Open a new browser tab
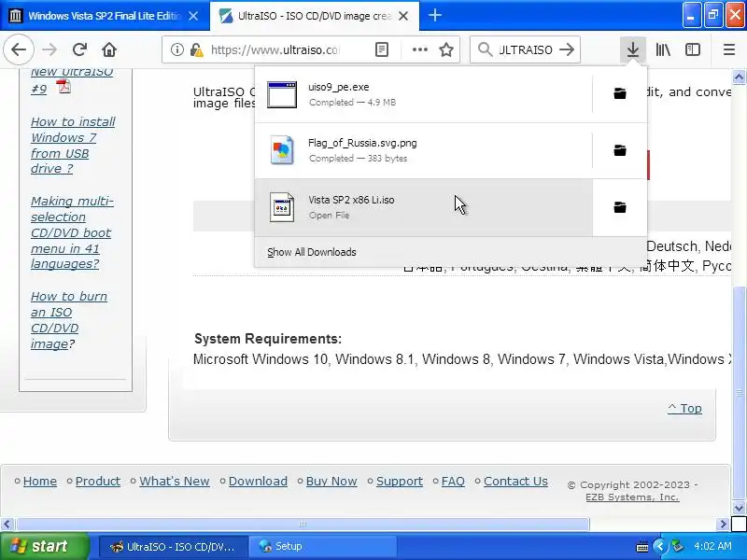Image resolution: width=747 pixels, height=560 pixels. (x=434, y=16)
